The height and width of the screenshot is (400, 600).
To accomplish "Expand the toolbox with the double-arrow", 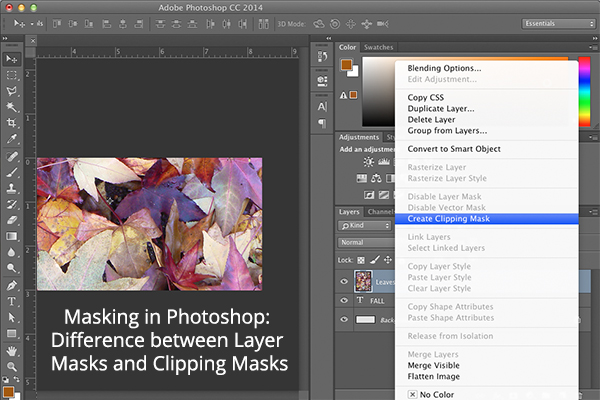I will [5, 39].
